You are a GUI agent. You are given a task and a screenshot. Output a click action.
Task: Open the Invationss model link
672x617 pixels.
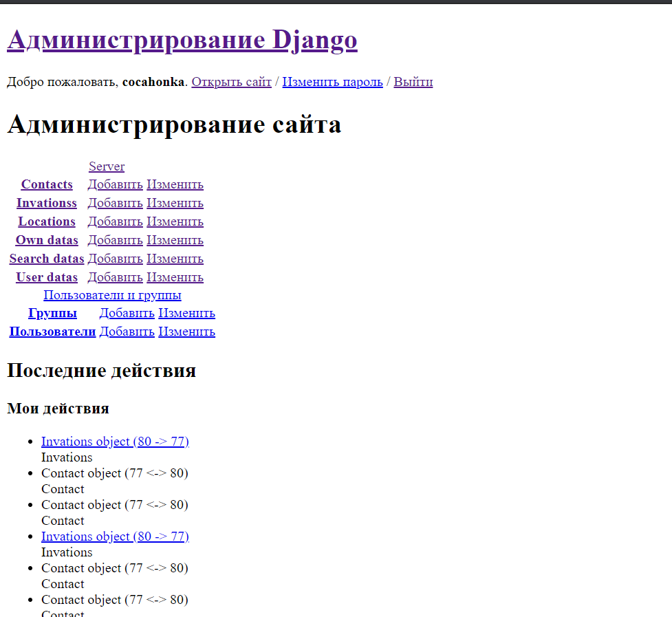pos(47,203)
